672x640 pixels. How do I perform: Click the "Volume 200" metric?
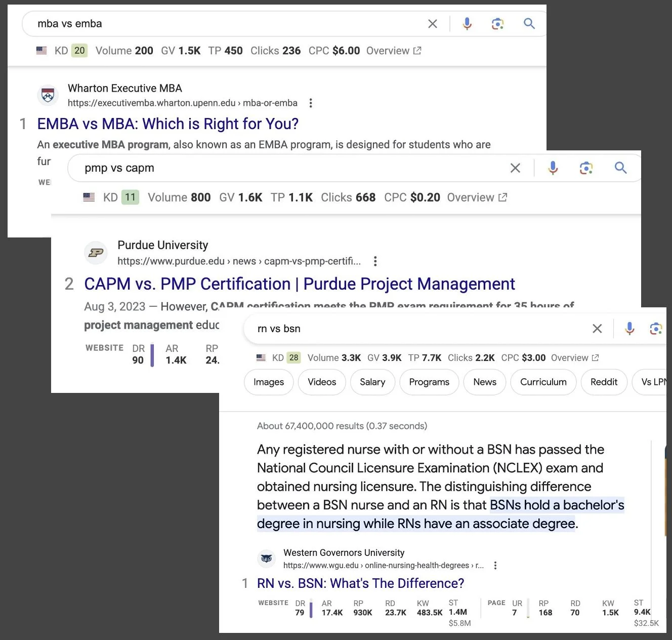(124, 51)
